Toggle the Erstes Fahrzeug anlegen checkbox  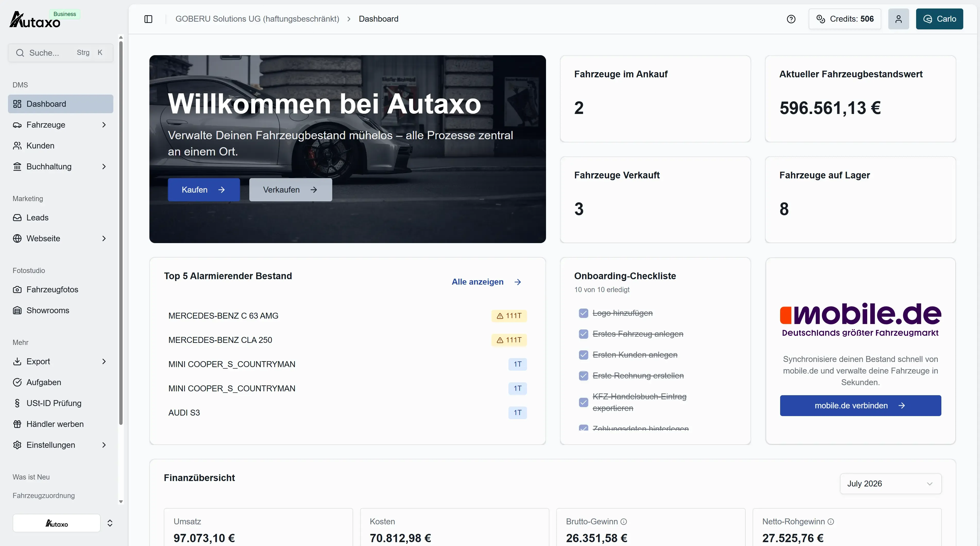coord(583,334)
